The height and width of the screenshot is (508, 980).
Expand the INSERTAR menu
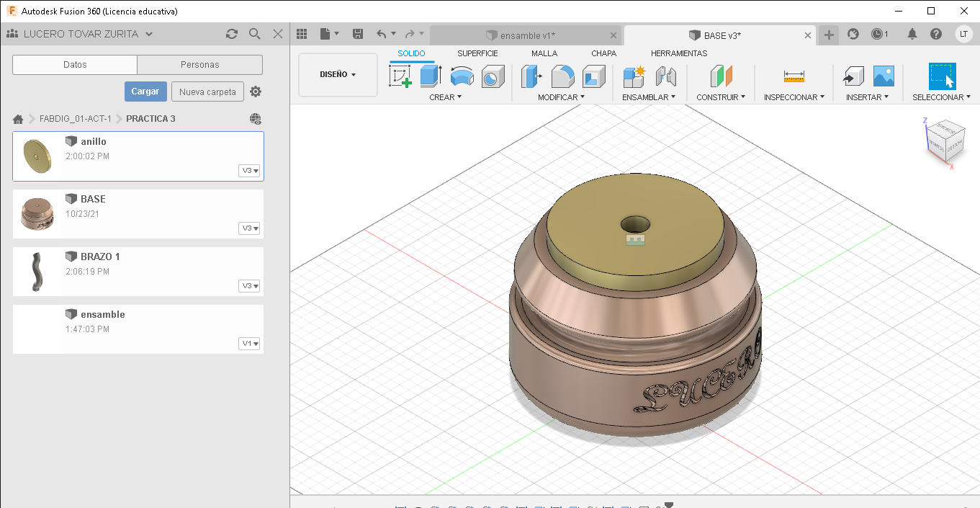click(867, 97)
